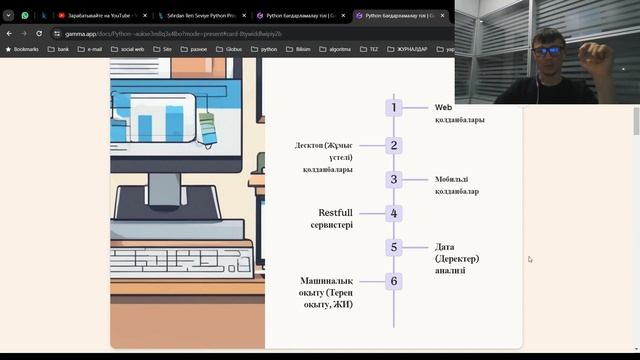Click timeline step number 4
Viewport: 640px width, 360px height.
[394, 213]
